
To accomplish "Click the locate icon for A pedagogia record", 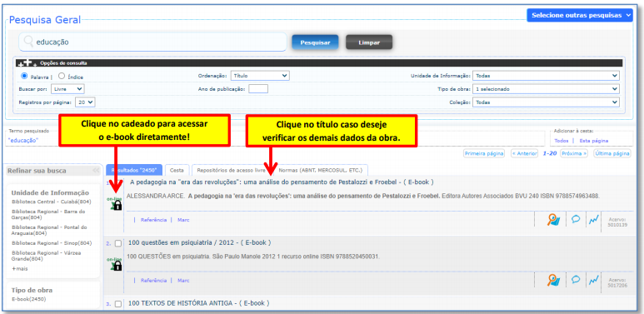I will point(553,220).
